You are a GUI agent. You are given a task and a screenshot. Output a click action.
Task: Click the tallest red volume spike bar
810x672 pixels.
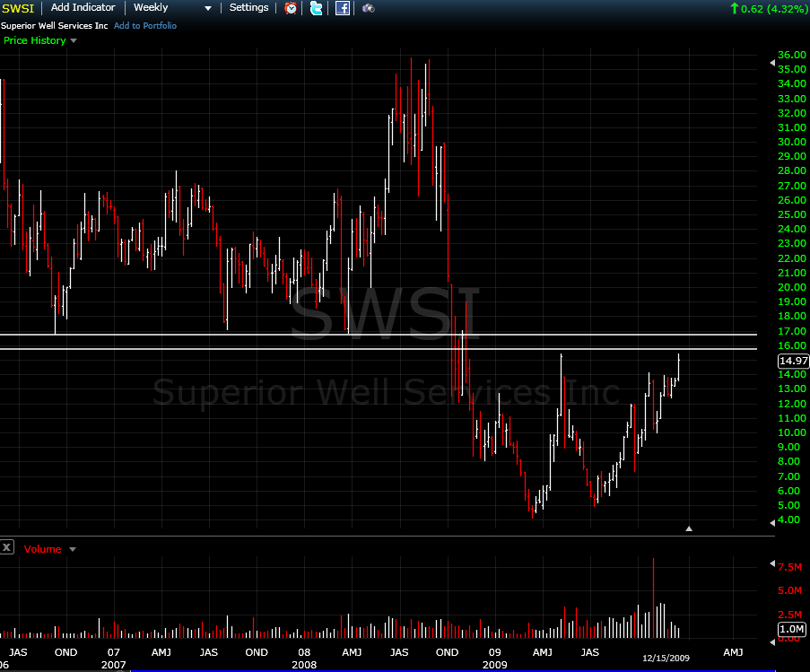pos(654,598)
